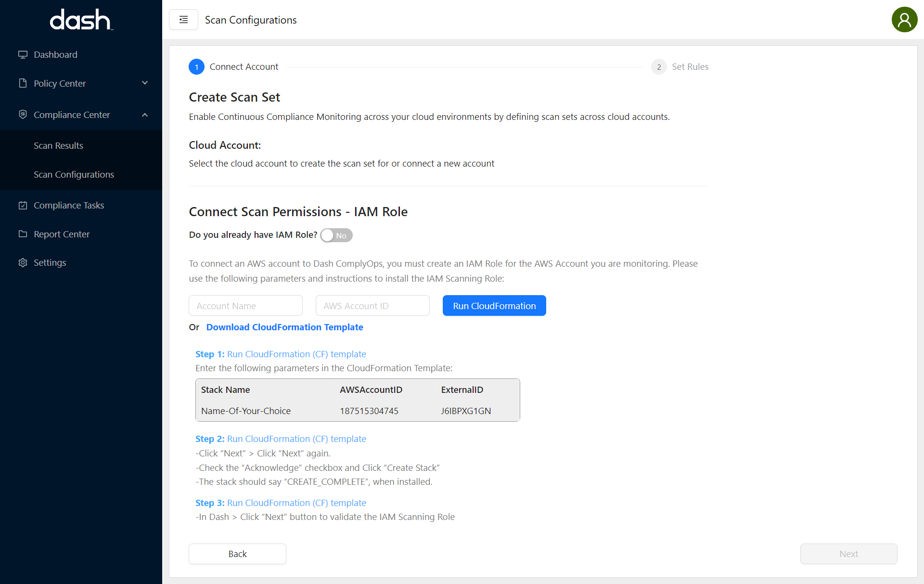This screenshot has width=924, height=584.
Task: Collapse the Compliance Center chevron
Action: click(x=145, y=115)
